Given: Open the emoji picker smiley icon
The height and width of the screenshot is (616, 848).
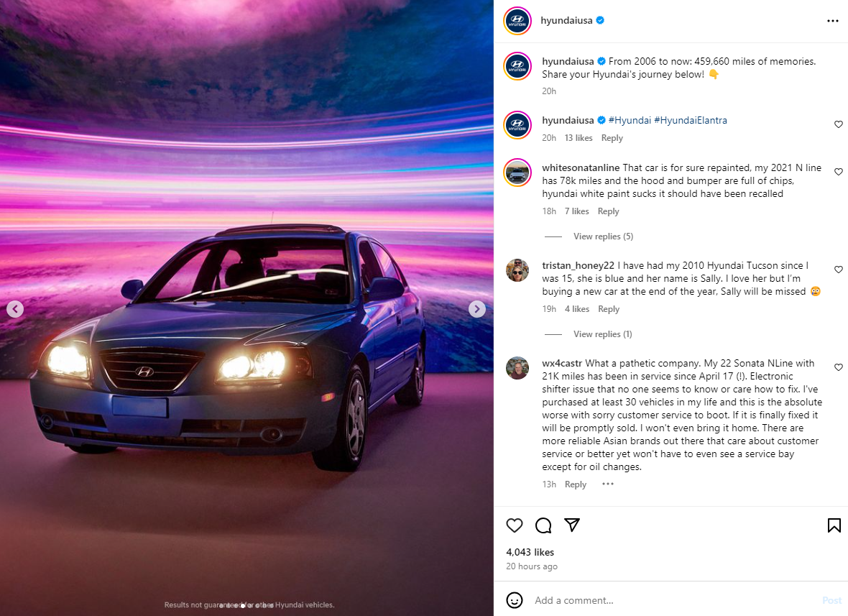Looking at the screenshot, I should point(515,599).
